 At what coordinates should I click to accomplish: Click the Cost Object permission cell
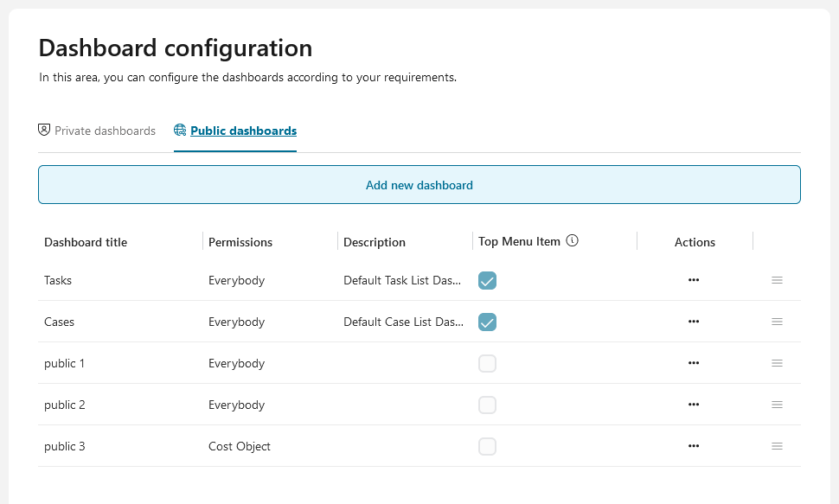(240, 446)
